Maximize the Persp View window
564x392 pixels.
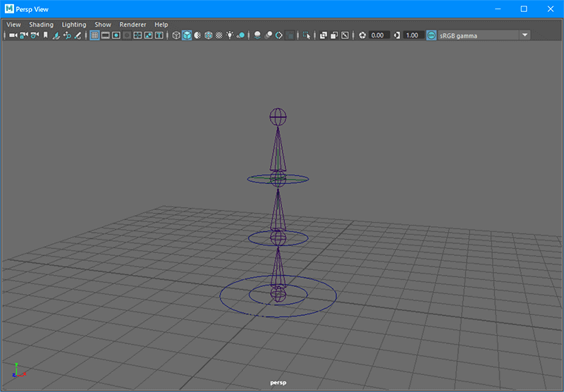[x=524, y=9]
